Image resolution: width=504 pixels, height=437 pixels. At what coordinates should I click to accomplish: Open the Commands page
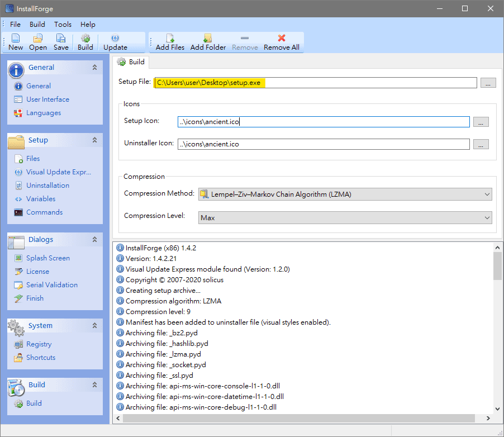click(x=44, y=212)
